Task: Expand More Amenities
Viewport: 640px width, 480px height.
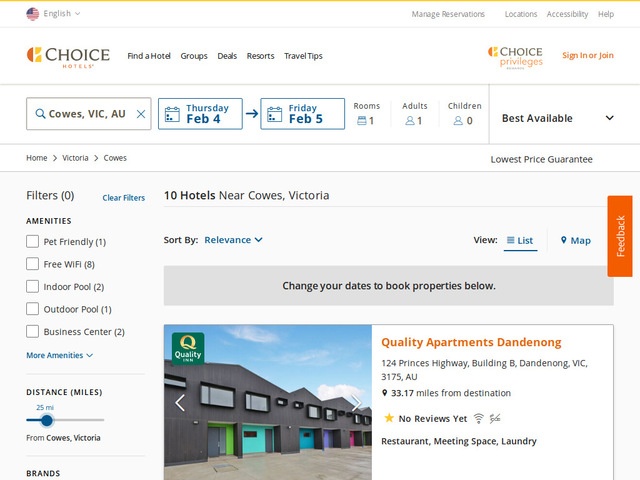Action: tap(60, 355)
